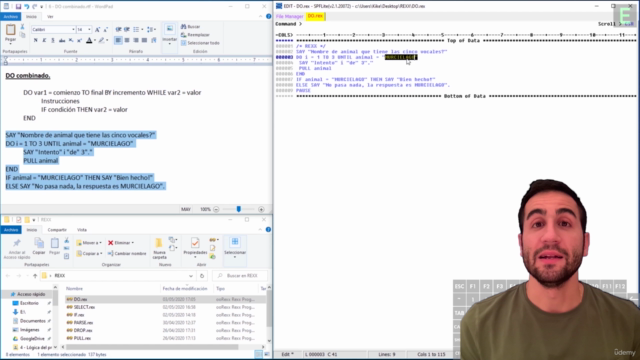Image resolution: width=640 pixels, height=360 pixels.
Task: Toggle italic (K) in WordPad
Action: (x=44, y=40)
